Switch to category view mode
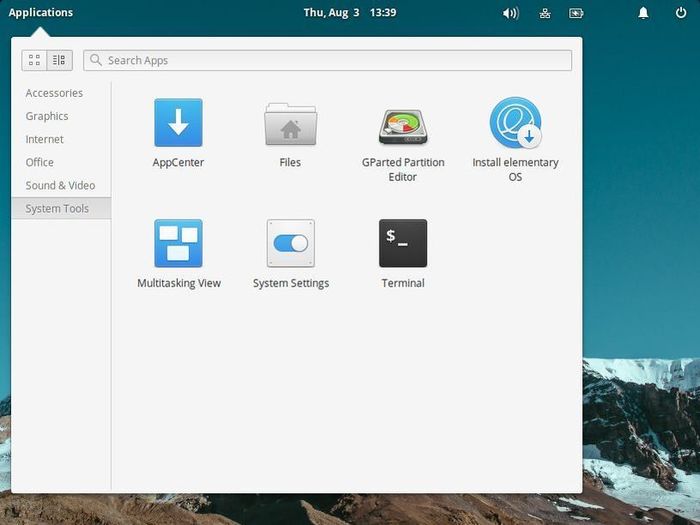Image resolution: width=700 pixels, height=525 pixels. click(59, 60)
